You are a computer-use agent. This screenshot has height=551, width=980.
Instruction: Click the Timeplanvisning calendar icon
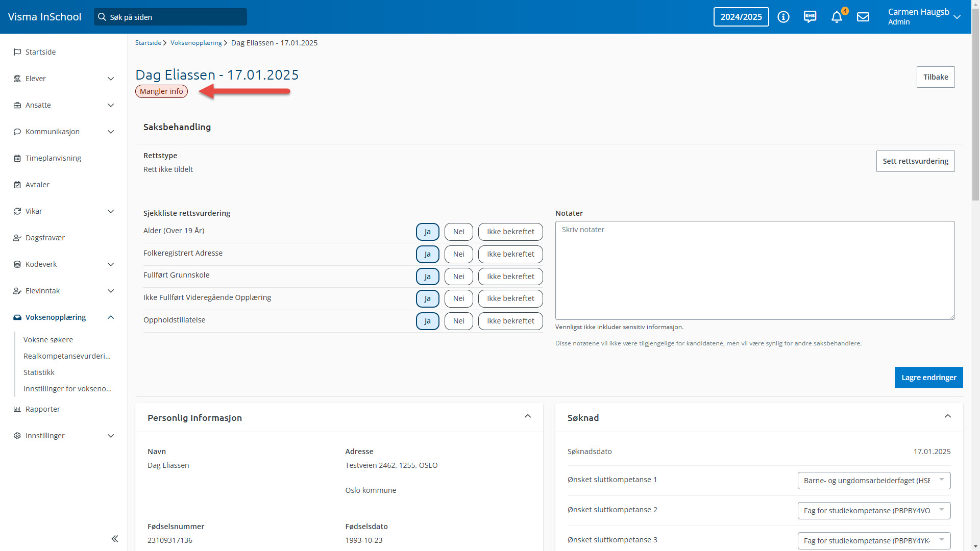pos(17,158)
